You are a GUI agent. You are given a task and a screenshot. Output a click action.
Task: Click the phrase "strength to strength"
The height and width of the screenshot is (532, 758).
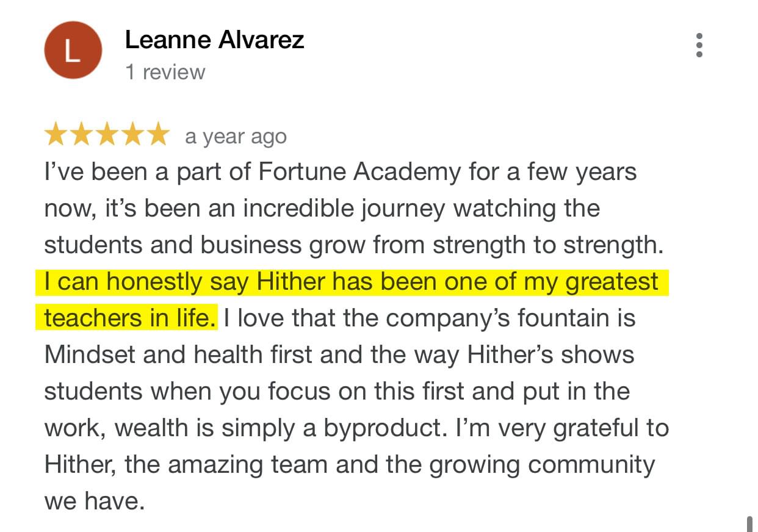tap(547, 245)
